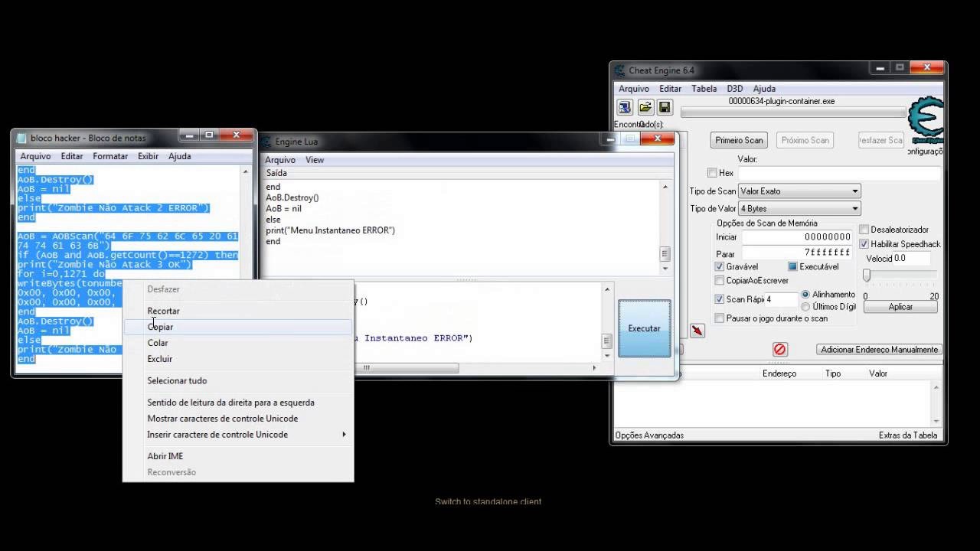Enable Pausar o jogo durante o scan
This screenshot has width=980, height=551.
[719, 318]
